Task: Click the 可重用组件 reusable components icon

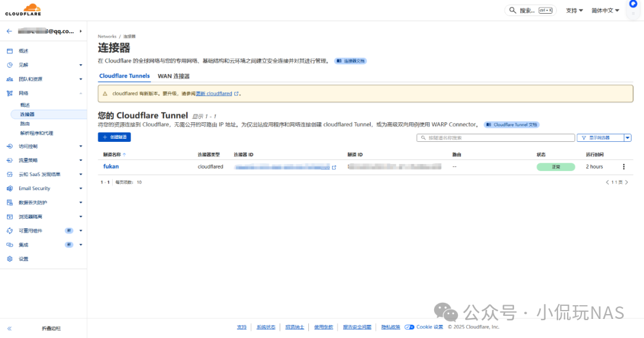Action: point(10,231)
